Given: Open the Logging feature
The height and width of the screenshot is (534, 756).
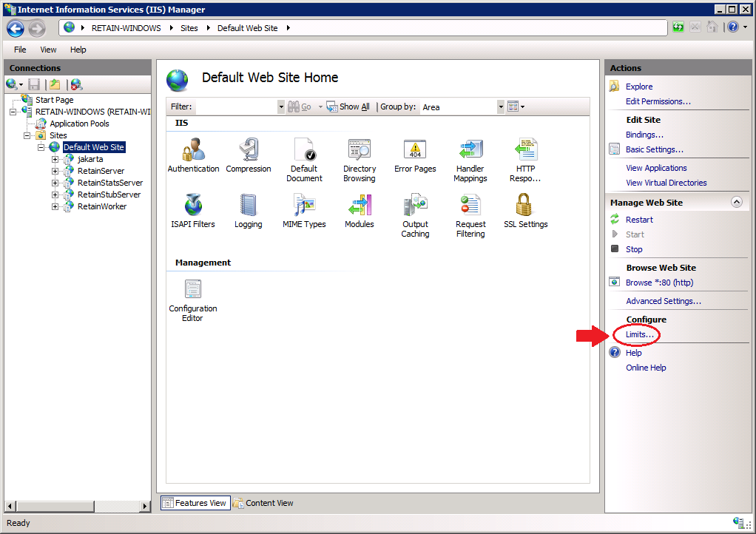Looking at the screenshot, I should 249,211.
